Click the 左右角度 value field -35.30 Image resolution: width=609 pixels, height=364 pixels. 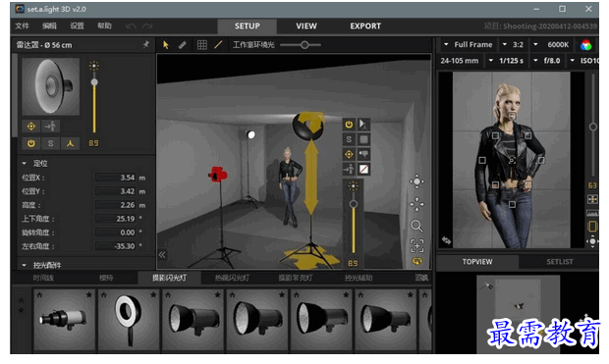coord(116,246)
